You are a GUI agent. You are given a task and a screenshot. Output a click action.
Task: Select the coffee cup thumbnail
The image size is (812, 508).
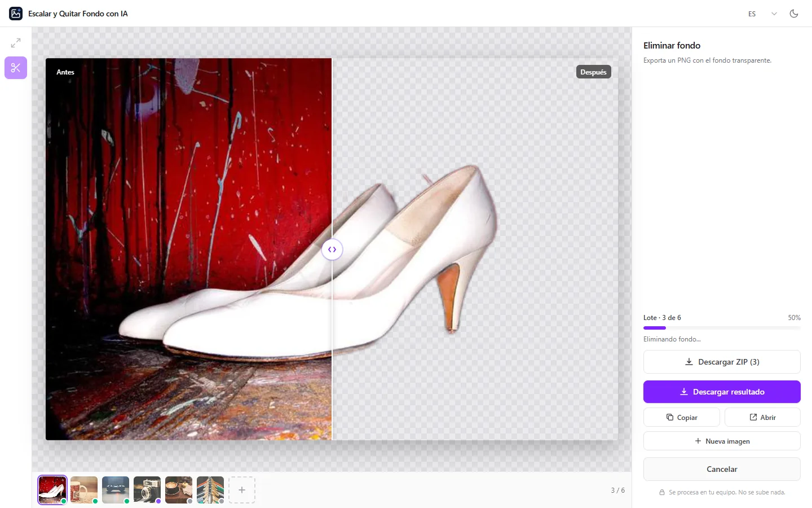(x=179, y=490)
